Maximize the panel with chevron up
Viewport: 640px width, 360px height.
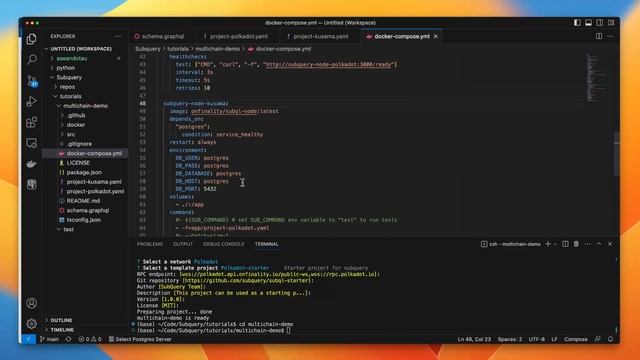tap(599, 244)
